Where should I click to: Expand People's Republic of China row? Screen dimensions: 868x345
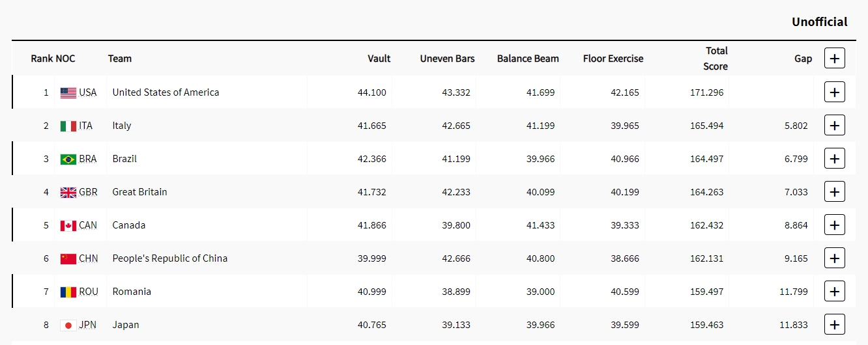(x=835, y=258)
